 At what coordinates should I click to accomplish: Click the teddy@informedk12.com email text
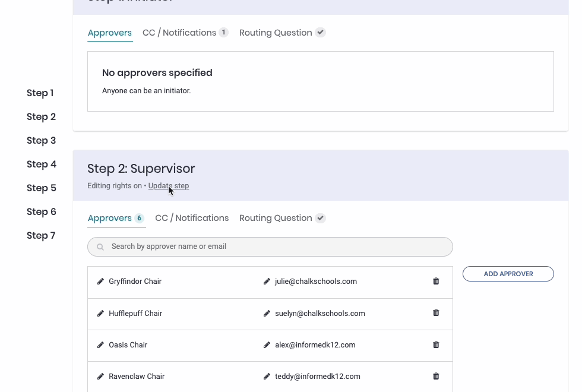pos(318,377)
